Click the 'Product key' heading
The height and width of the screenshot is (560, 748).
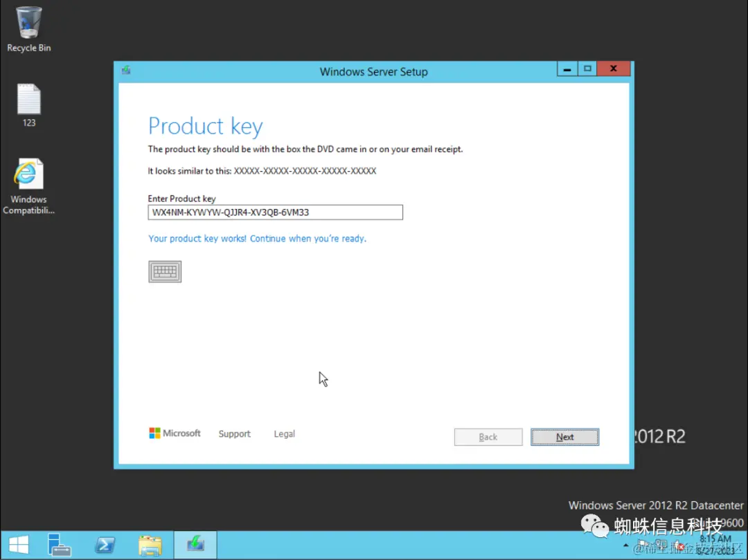coord(206,126)
